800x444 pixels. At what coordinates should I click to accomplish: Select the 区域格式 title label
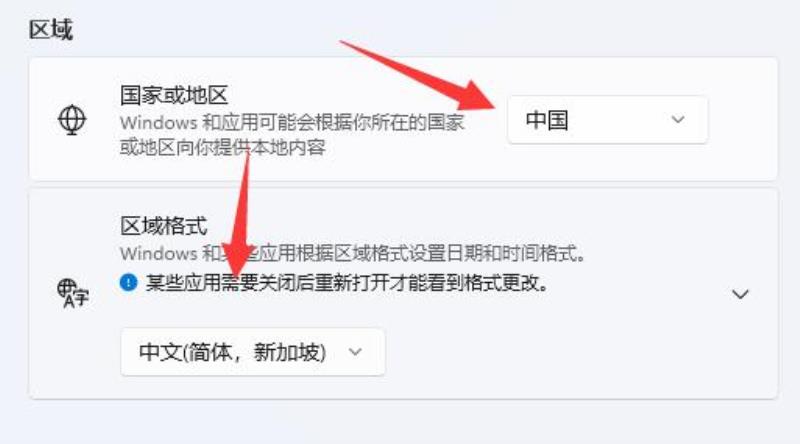(163, 226)
